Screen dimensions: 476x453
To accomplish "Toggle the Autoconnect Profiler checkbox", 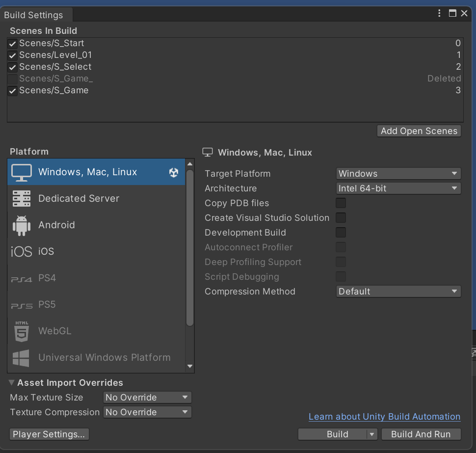I will [x=341, y=247].
